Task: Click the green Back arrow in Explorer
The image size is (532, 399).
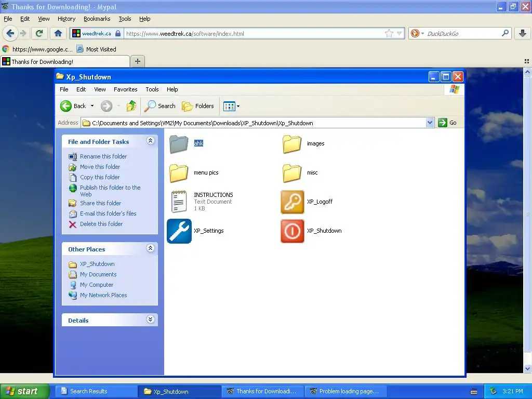Action: tap(66, 106)
